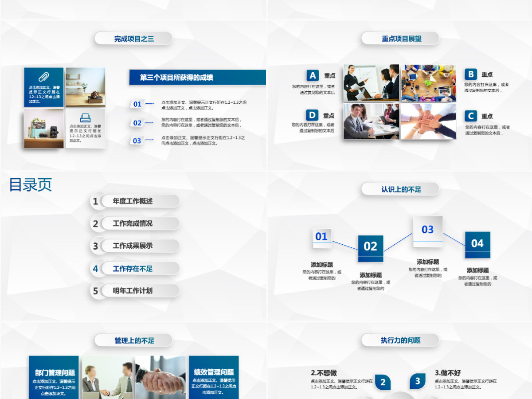Click 重点 label next to badge B
Screen dimensions: 532x399
tap(487, 74)
